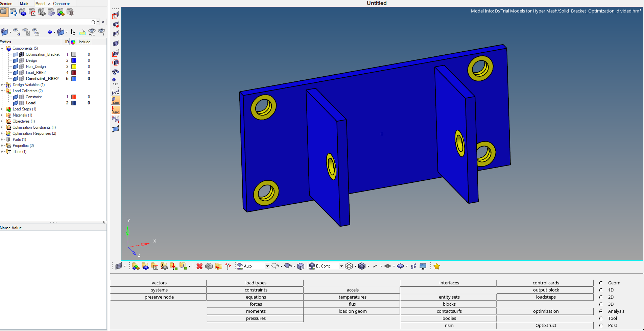The height and width of the screenshot is (331, 644).
Task: Open the Delete tool on bottom toolbar
Action: coord(199,266)
